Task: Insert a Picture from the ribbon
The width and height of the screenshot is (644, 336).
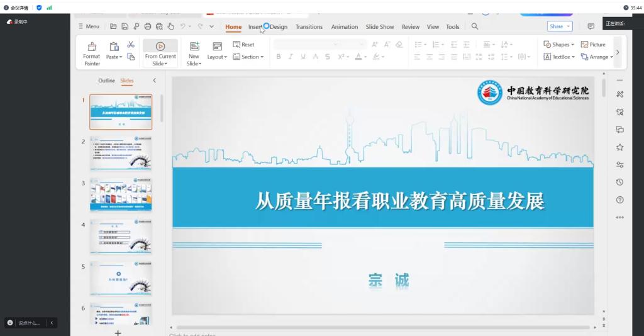Action: coord(593,45)
